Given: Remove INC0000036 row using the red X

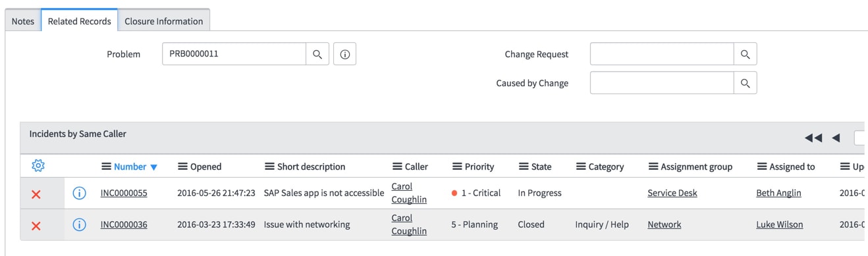Looking at the screenshot, I should pos(36,225).
